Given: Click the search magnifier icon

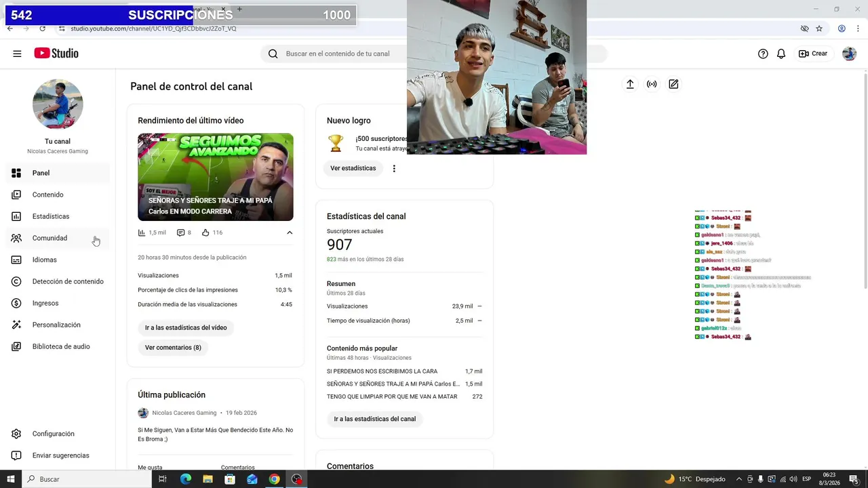Looking at the screenshot, I should (x=273, y=54).
